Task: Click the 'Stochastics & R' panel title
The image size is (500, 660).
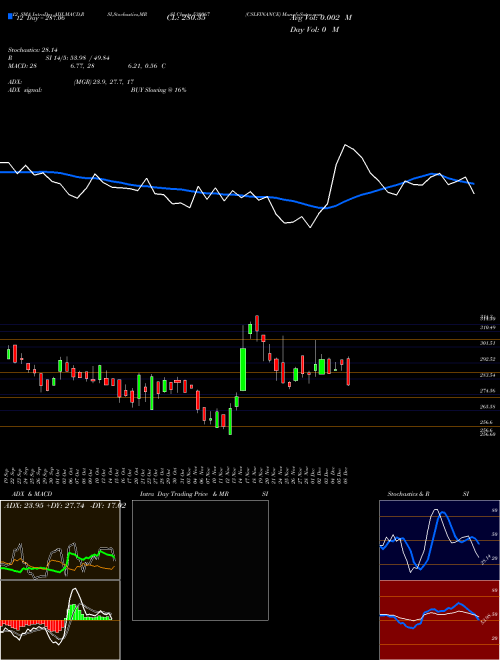Action: point(409,494)
